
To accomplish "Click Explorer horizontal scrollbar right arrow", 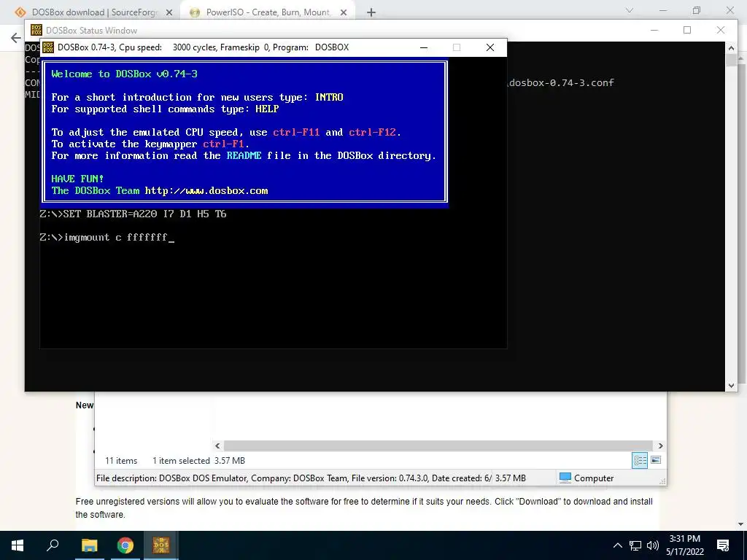I will [x=660, y=446].
